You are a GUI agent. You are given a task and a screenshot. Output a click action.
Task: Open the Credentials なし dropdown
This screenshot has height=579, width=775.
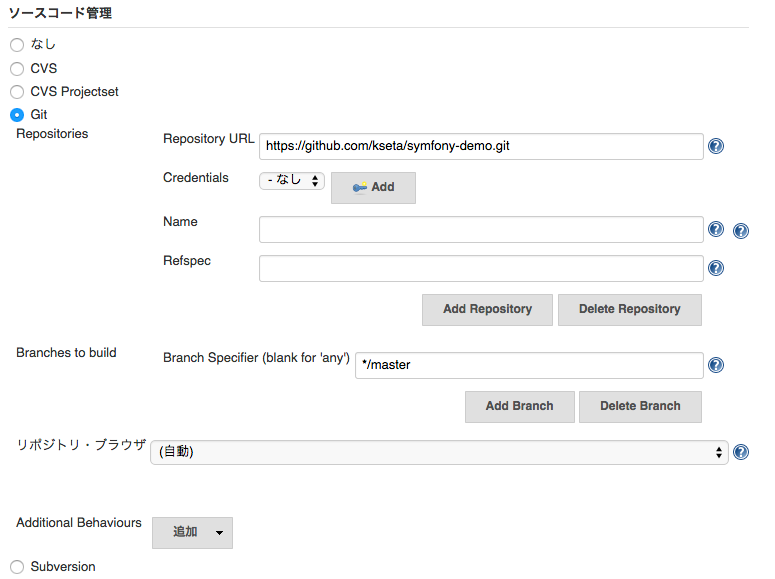point(292,180)
